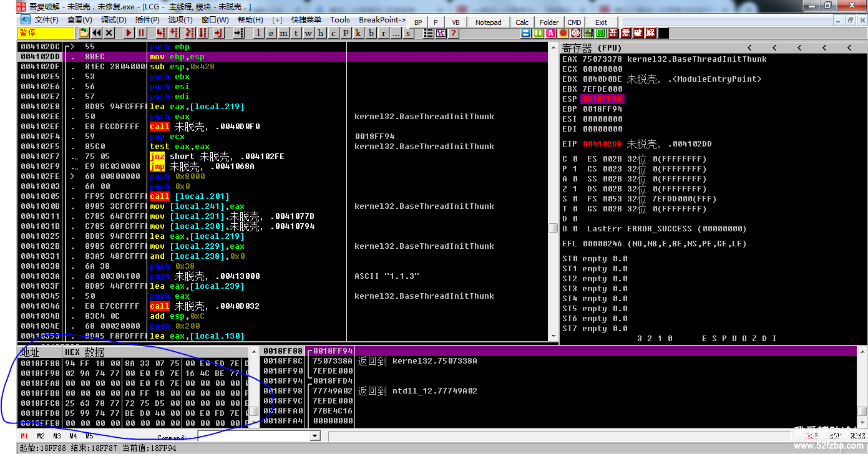Run the program with the red play icon

(x=129, y=33)
